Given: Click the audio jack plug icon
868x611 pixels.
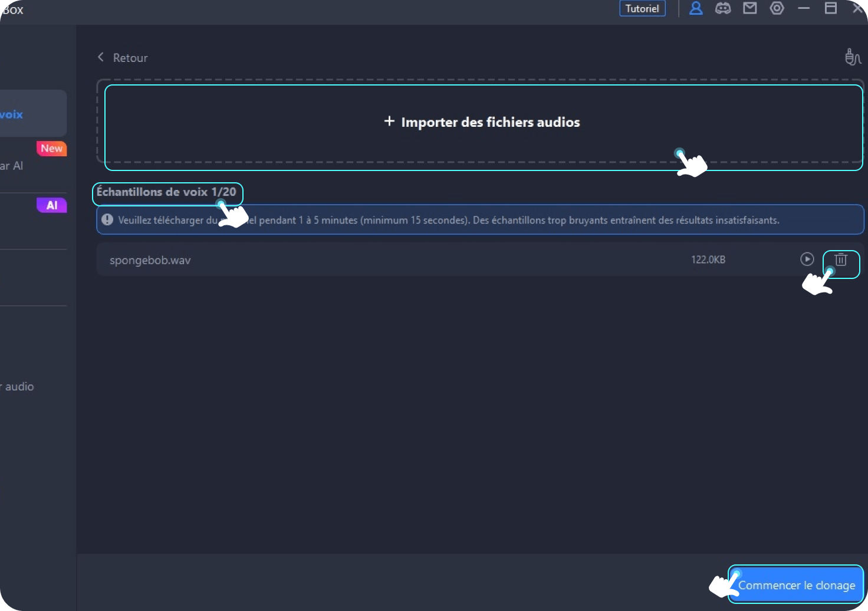Looking at the screenshot, I should point(853,57).
